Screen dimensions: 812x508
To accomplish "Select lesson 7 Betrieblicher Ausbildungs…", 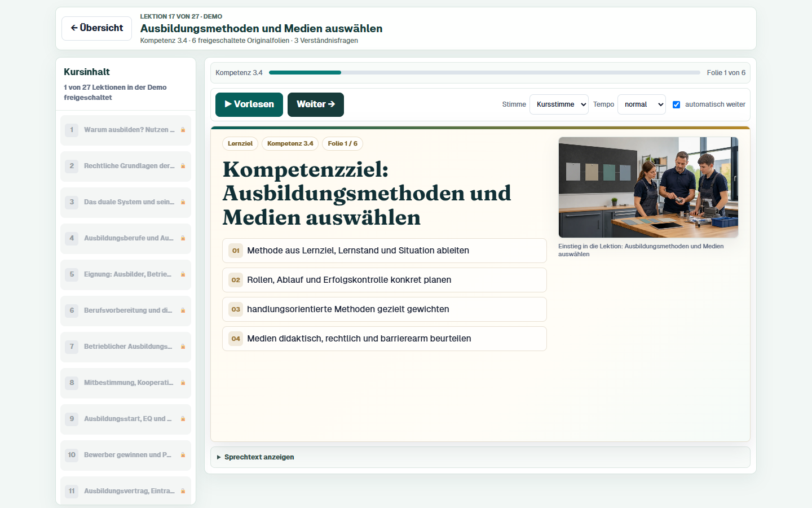I will 126,347.
